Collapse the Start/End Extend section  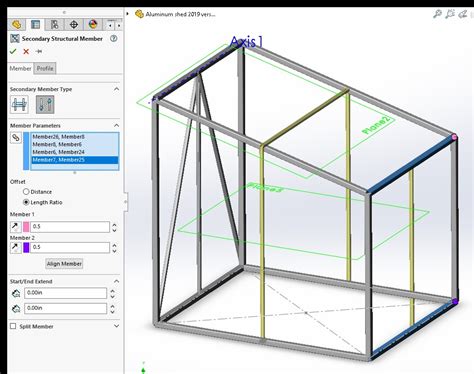coord(116,281)
